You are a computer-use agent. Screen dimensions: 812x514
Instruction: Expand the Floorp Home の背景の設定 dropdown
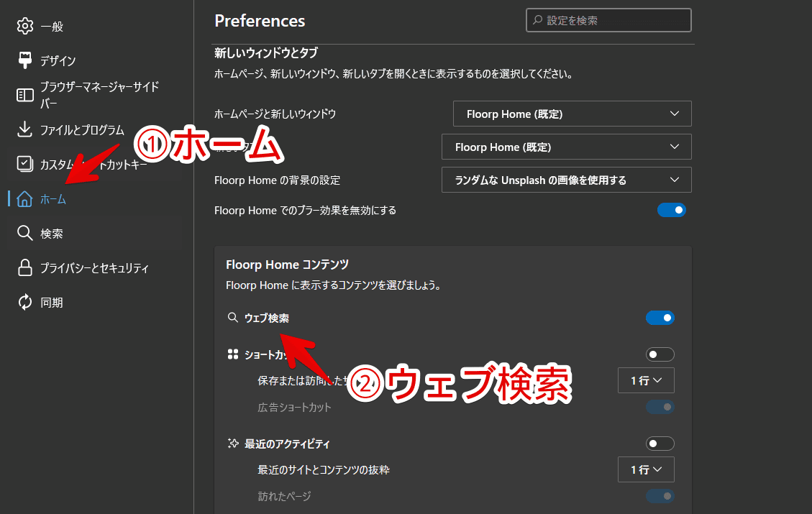pos(567,180)
